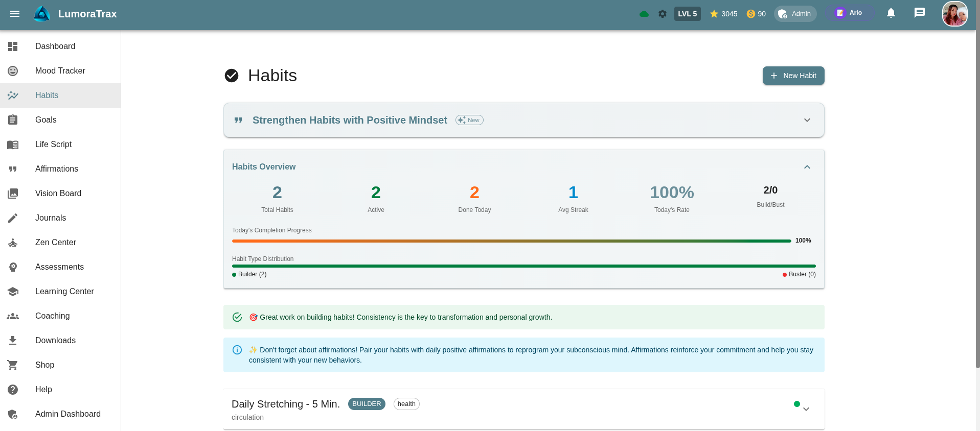Open the hamburger navigation menu
The height and width of the screenshot is (431, 980).
(x=15, y=14)
